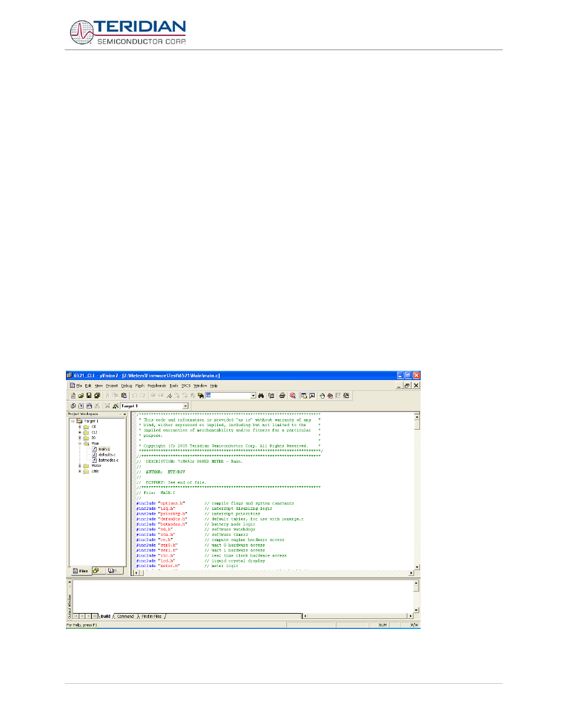Click the Cut toolbar icon
This screenshot has width=562, height=728.
(x=107, y=396)
